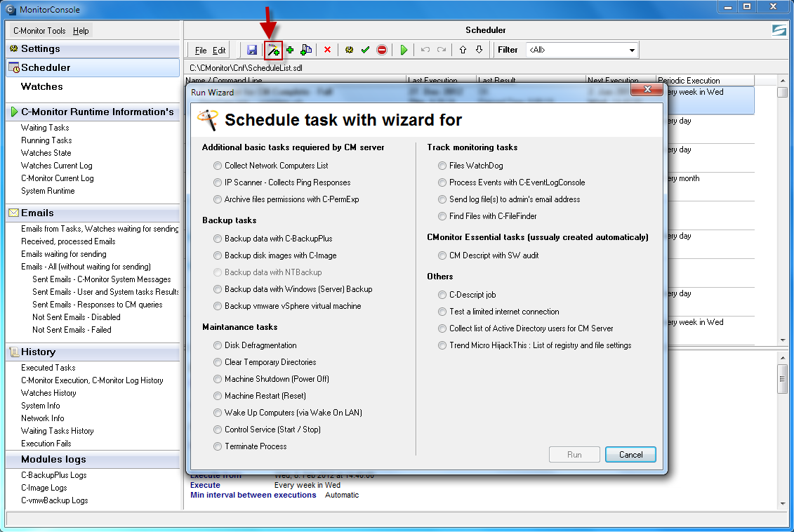Open C-BackupPlus Logs in sidebar
The height and width of the screenshot is (532, 794).
53,475
